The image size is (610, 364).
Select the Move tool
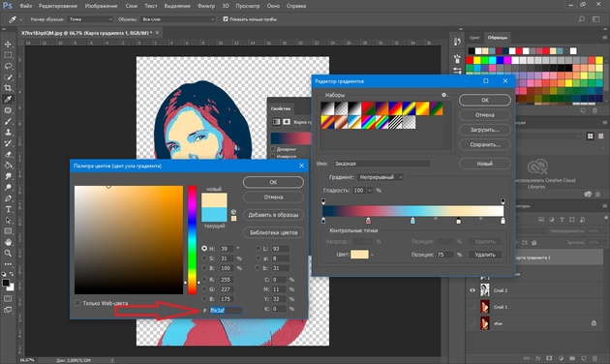click(8, 44)
